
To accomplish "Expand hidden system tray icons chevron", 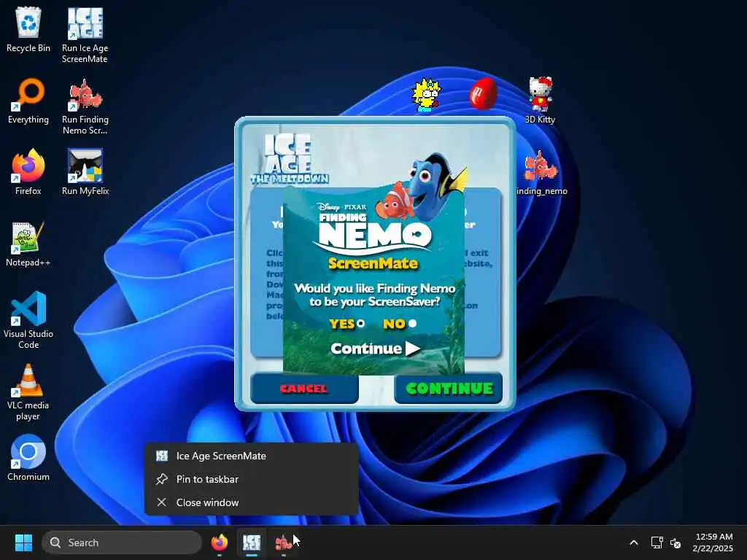I will tap(634, 542).
